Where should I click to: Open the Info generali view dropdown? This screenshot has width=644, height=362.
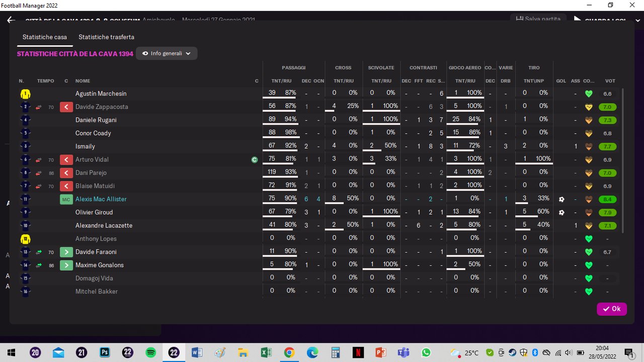167,53
